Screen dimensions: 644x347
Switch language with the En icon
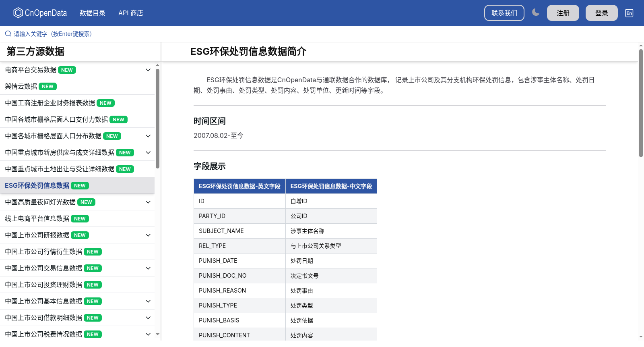(629, 13)
